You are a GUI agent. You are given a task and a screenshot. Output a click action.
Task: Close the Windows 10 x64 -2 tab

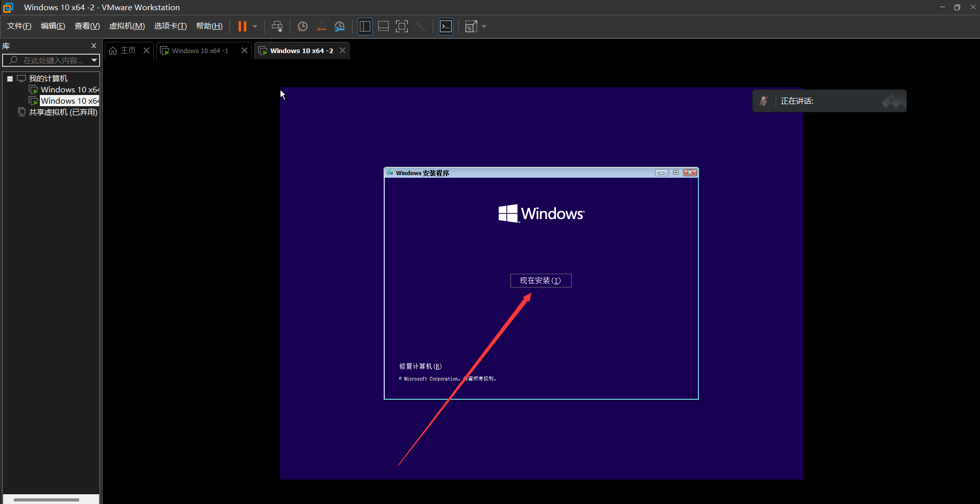pyautogui.click(x=342, y=50)
